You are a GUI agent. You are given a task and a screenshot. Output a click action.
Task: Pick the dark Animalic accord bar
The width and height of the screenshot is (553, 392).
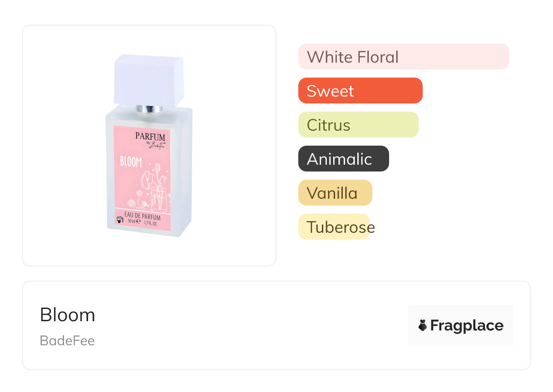coord(343,159)
